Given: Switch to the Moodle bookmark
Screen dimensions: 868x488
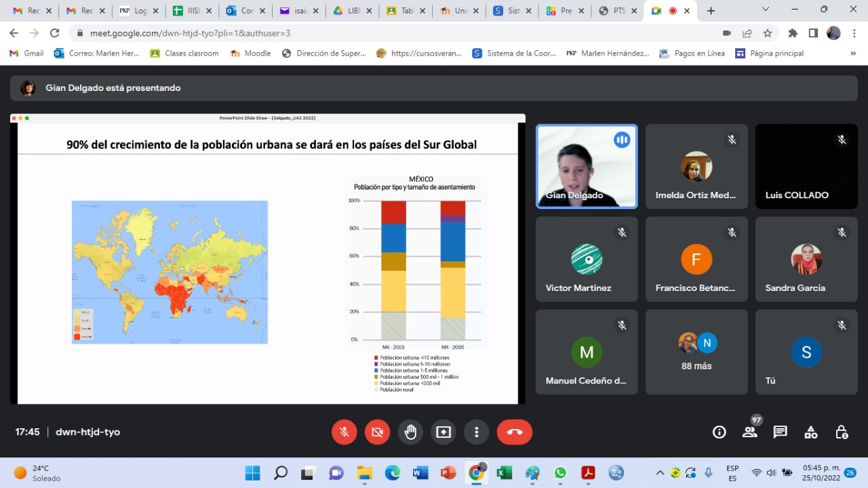Looking at the screenshot, I should pyautogui.click(x=250, y=54).
